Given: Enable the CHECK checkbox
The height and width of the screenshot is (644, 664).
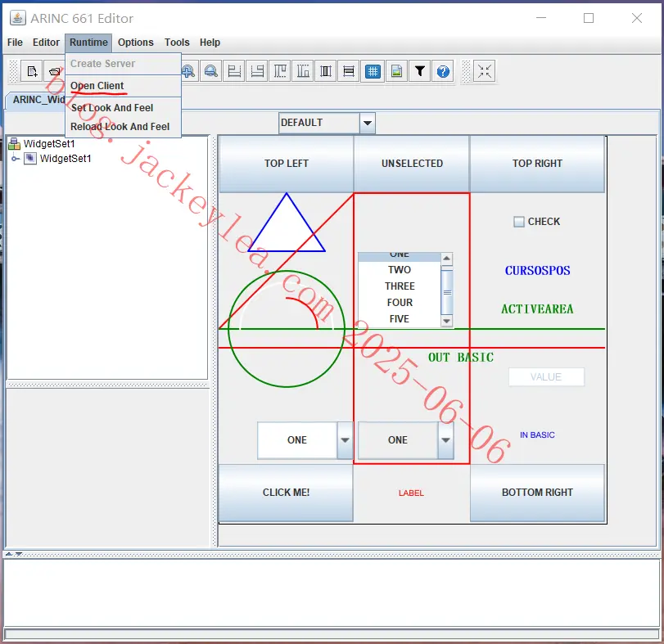Looking at the screenshot, I should 519,222.
